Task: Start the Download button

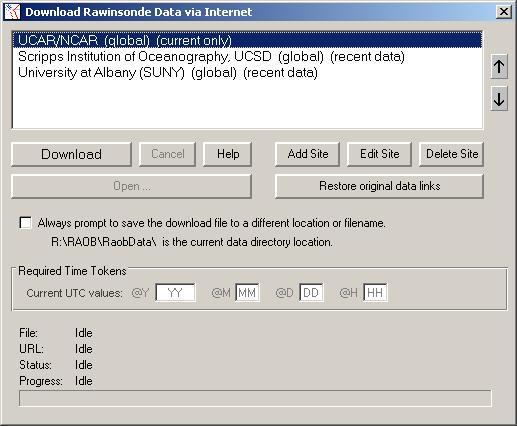Action: (x=71, y=154)
